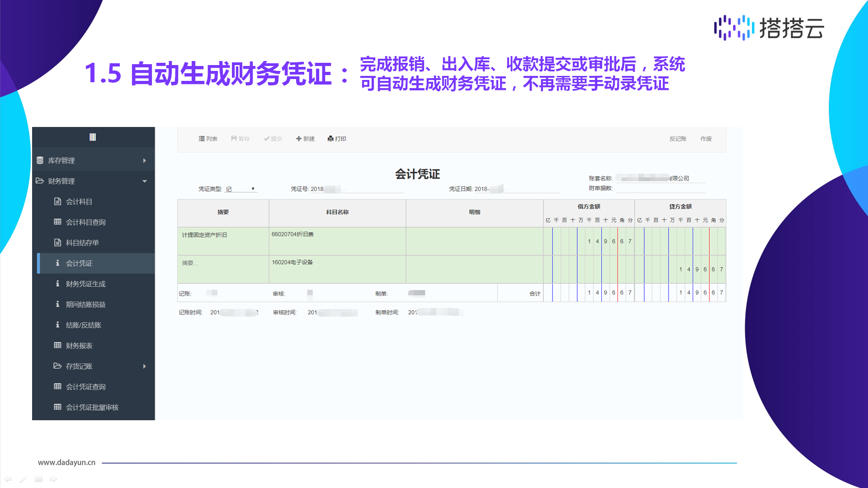
Task: Click the 打印 printer icon
Action: [x=330, y=139]
